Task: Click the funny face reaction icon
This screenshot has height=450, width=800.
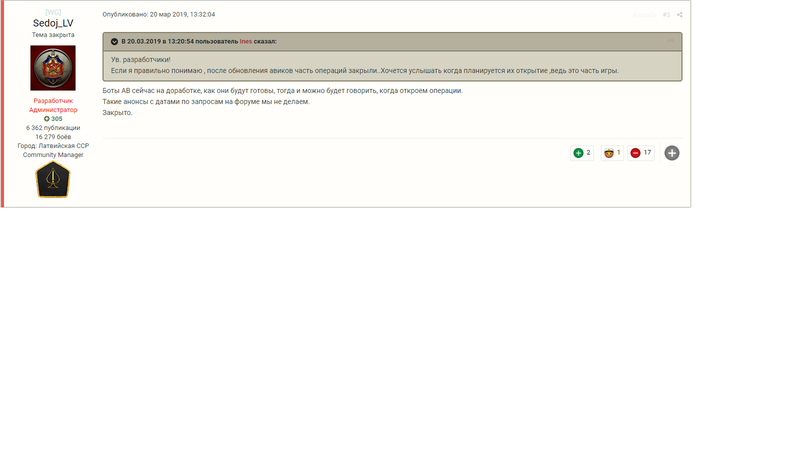Action: pos(607,153)
